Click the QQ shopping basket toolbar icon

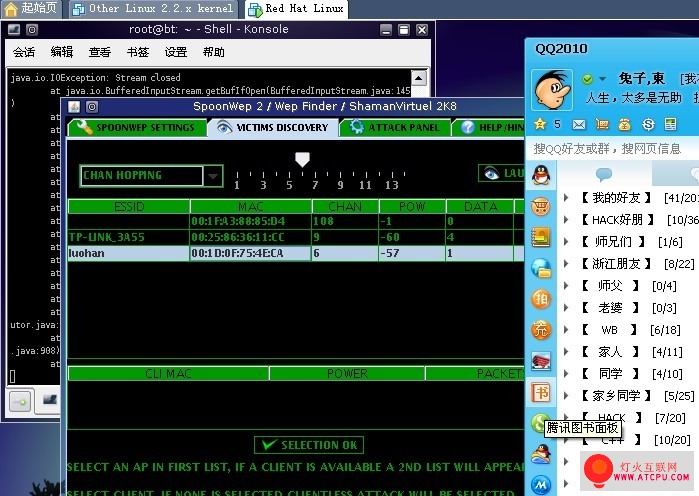[602, 124]
